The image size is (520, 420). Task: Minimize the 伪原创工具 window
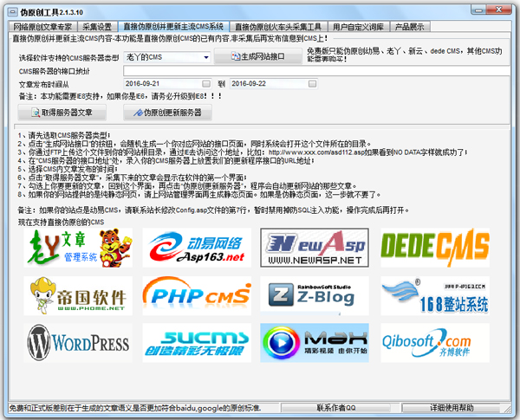(478, 10)
